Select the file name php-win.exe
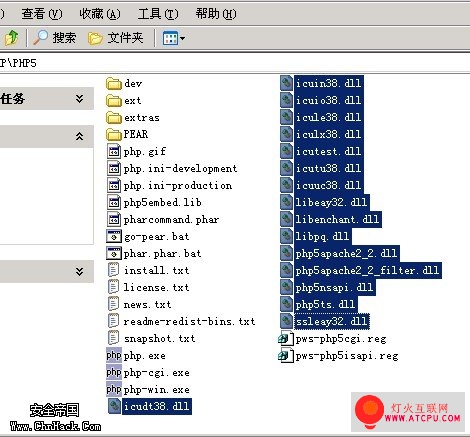The height and width of the screenshot is (437, 470). click(x=156, y=390)
